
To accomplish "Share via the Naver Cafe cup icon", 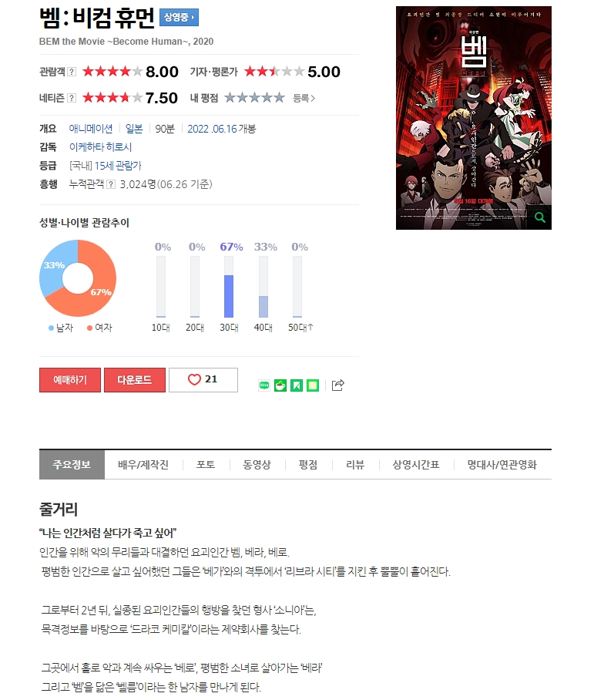I will coord(280,385).
